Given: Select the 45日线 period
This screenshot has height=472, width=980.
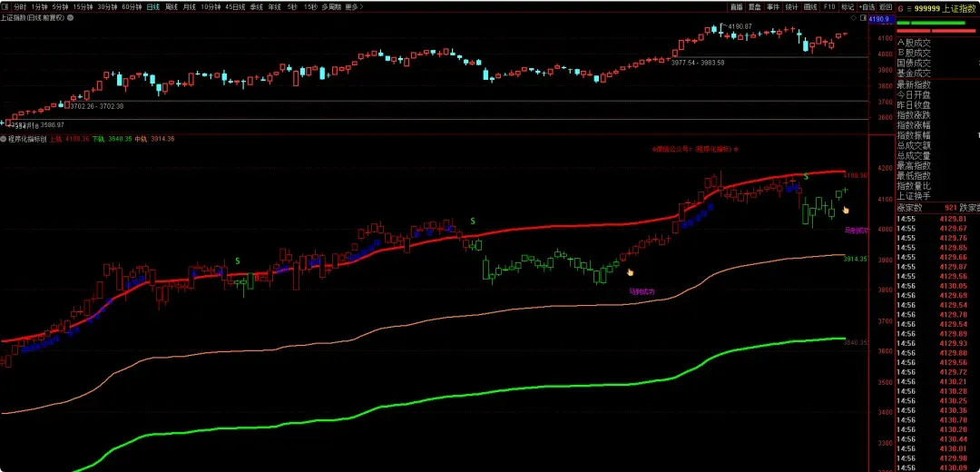Looking at the screenshot, I should coord(235,7).
